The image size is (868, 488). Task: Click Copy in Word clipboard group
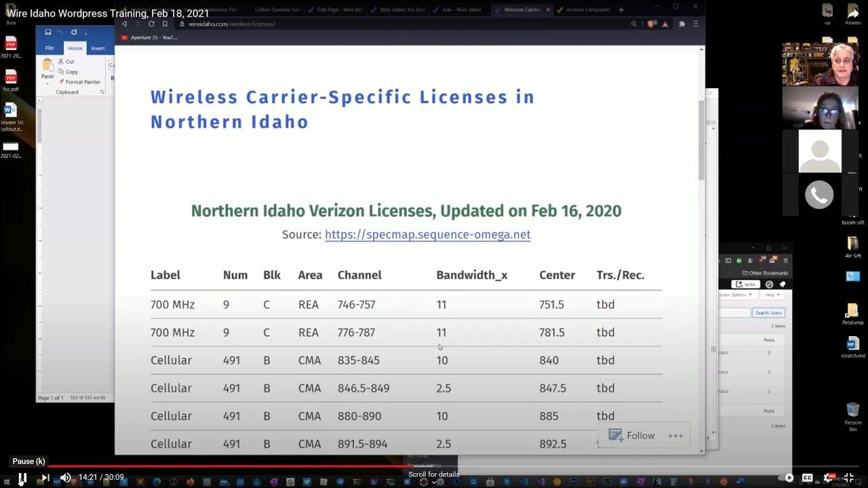tap(68, 72)
